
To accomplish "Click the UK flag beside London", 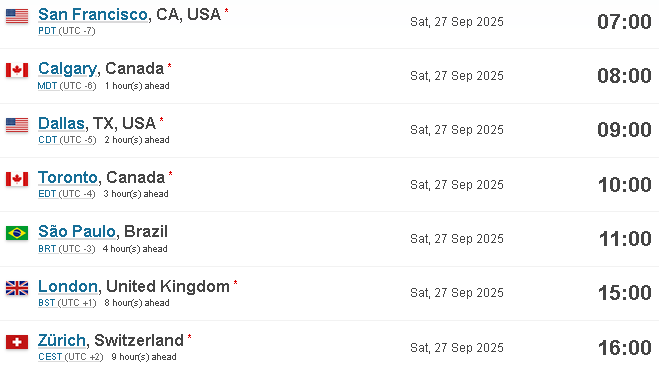I will tap(17, 288).
